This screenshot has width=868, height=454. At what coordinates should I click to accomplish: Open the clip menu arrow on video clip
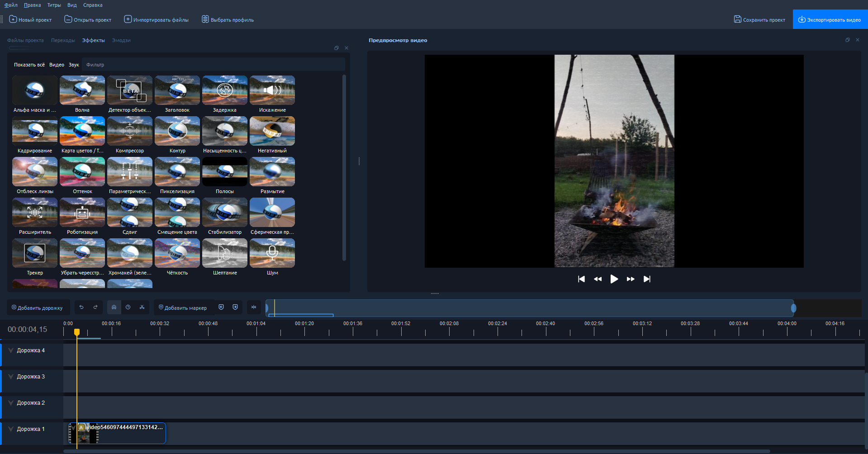click(73, 427)
